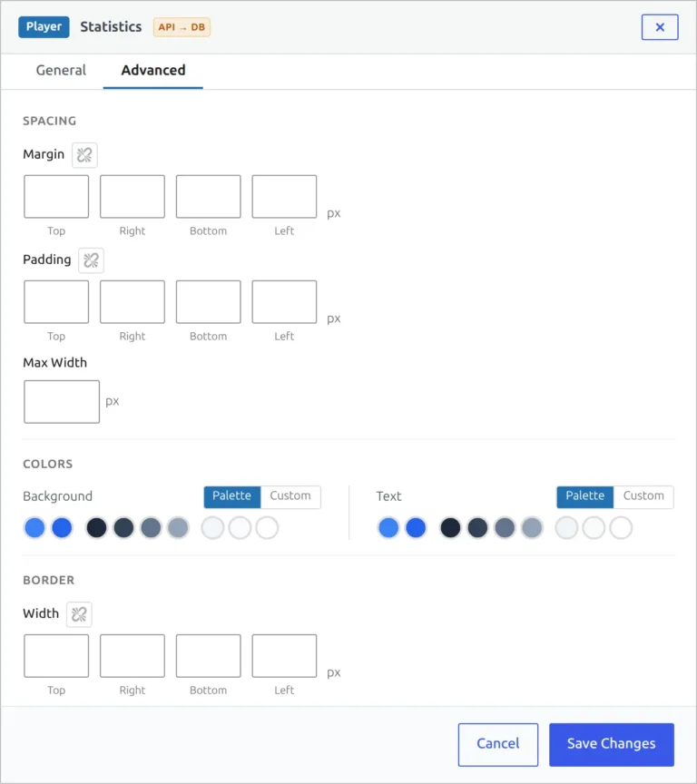Viewport: 697px width, 784px height.
Task: Select the Advanced tab
Action: (153, 70)
